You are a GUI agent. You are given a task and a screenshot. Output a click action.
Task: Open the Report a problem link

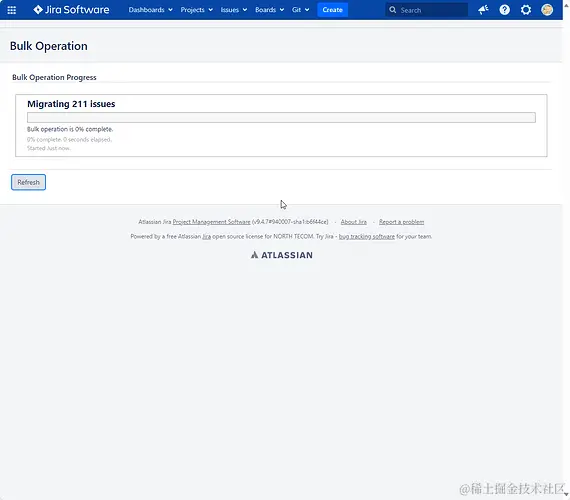click(x=401, y=222)
